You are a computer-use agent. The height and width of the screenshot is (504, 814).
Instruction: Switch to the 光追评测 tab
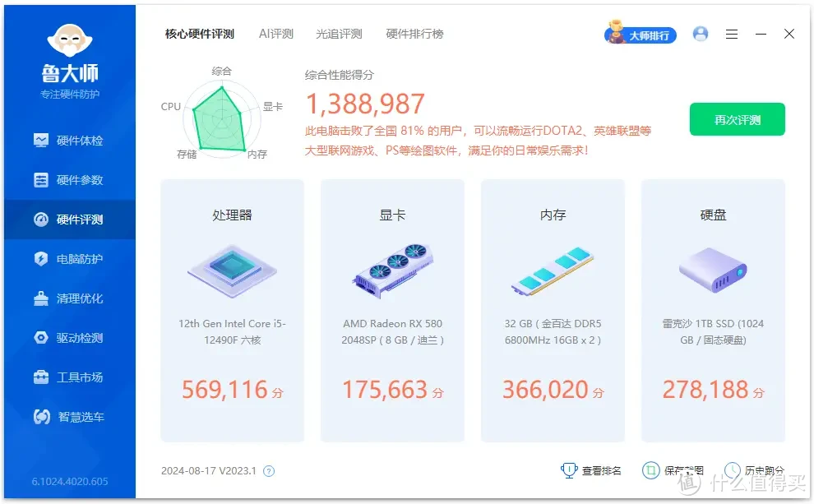[339, 35]
